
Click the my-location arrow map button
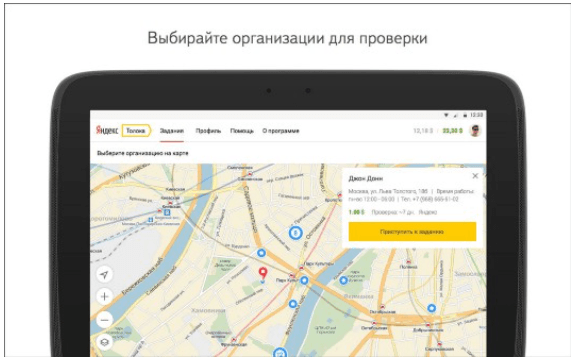[105, 275]
